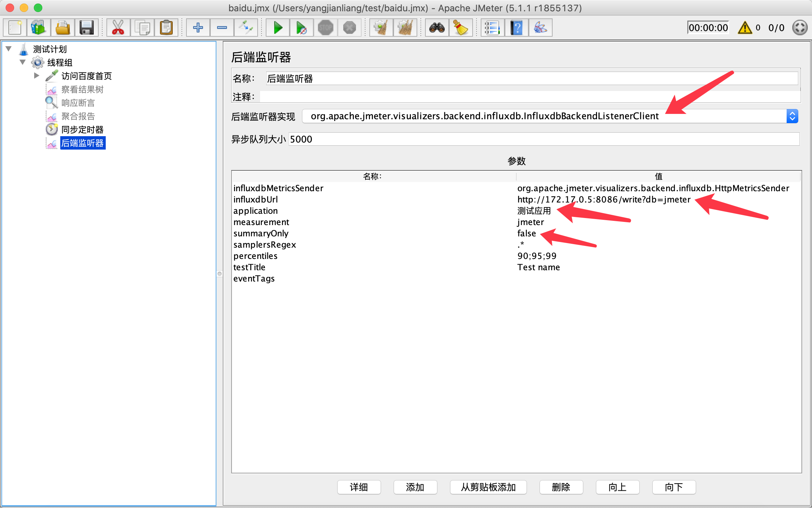Screen dimensions: 812x508
Task: Save the test plan with floppy icon
Action: tap(86, 28)
